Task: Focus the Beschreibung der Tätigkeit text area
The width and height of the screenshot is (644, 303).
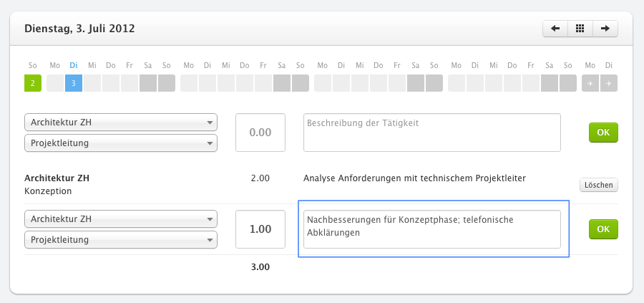Action: [x=432, y=133]
